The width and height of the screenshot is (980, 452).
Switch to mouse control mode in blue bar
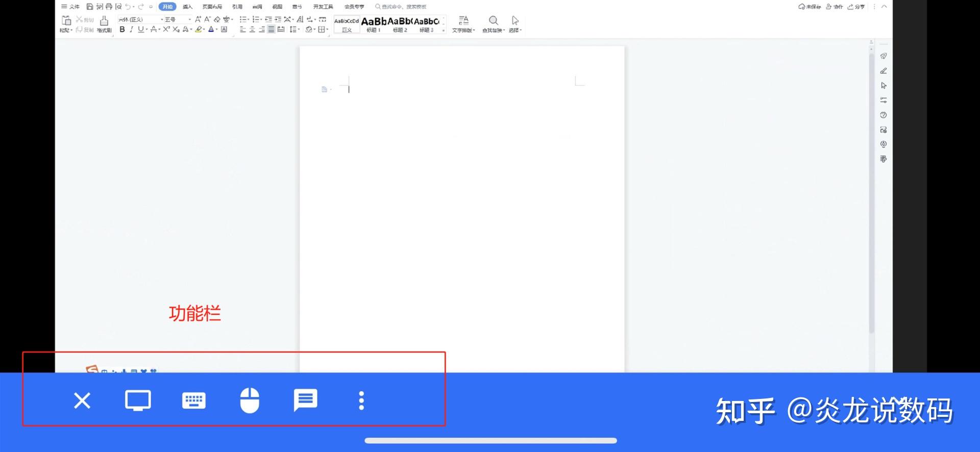click(x=250, y=400)
